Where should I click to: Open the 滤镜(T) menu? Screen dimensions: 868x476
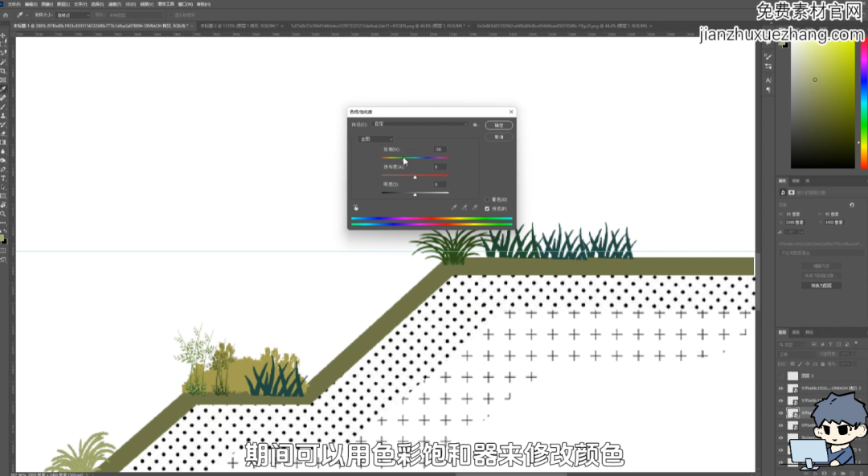point(115,5)
